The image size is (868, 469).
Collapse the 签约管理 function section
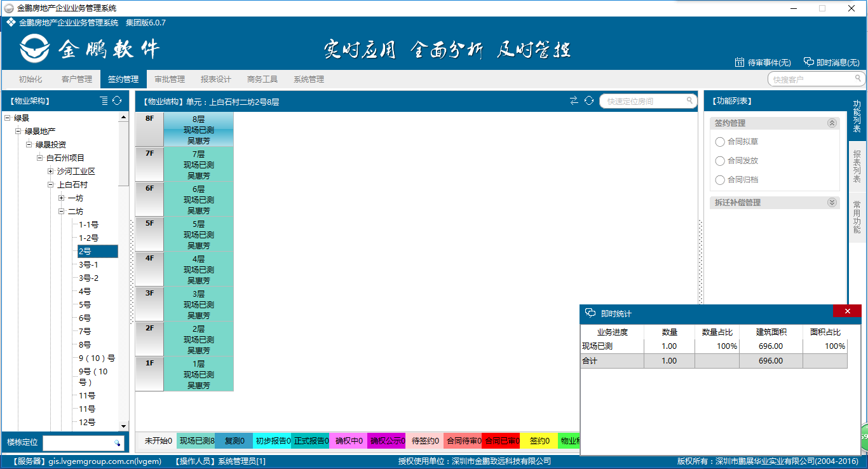coord(832,123)
